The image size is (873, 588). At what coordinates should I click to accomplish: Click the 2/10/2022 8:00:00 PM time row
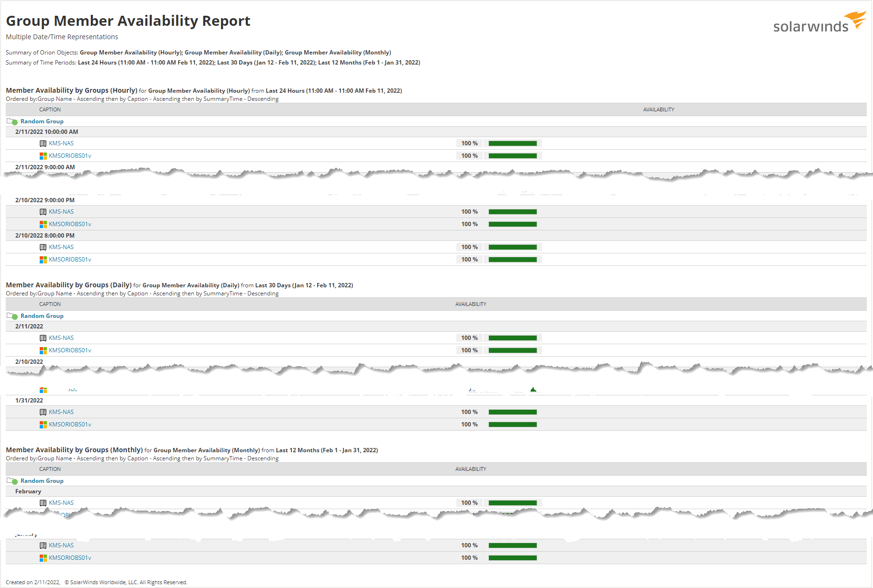(x=436, y=236)
